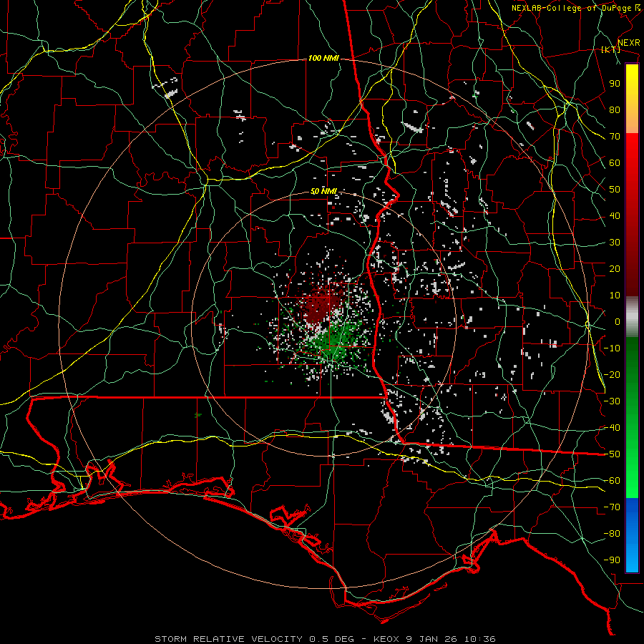Click the "10" value on the velocity scale

(x=615, y=296)
